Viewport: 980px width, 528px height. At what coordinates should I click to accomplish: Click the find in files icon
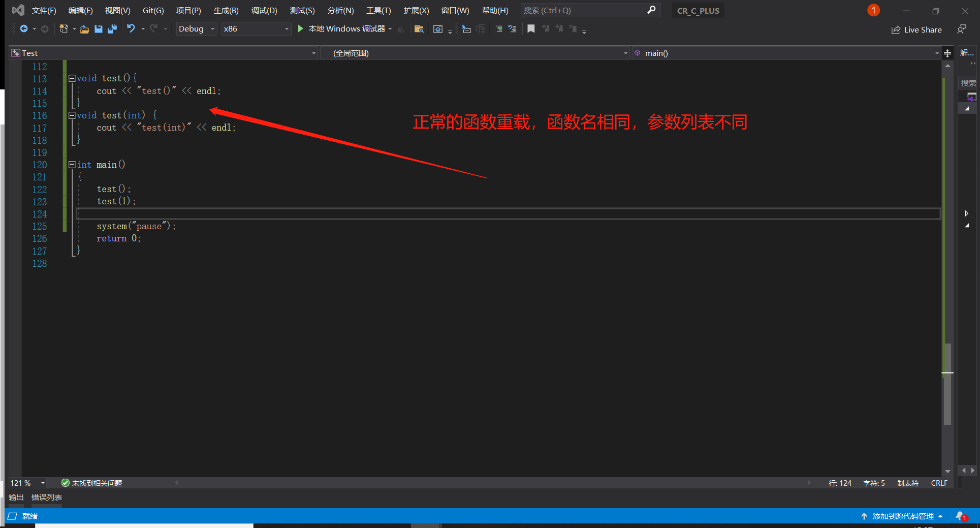(x=419, y=29)
